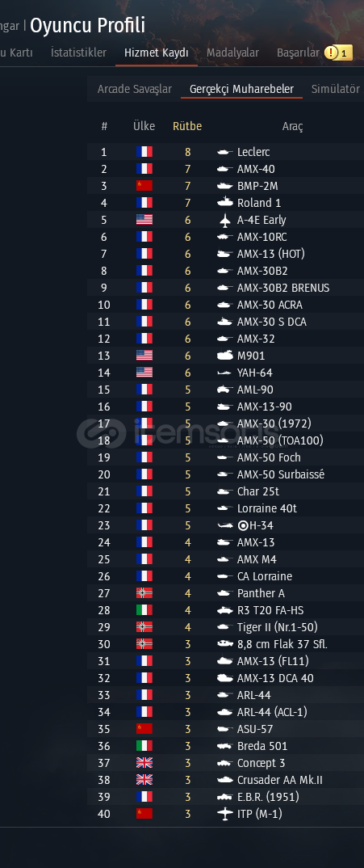This screenshot has height=868, width=364.
Task: Click the USA flag beside M901
Action: (x=144, y=356)
